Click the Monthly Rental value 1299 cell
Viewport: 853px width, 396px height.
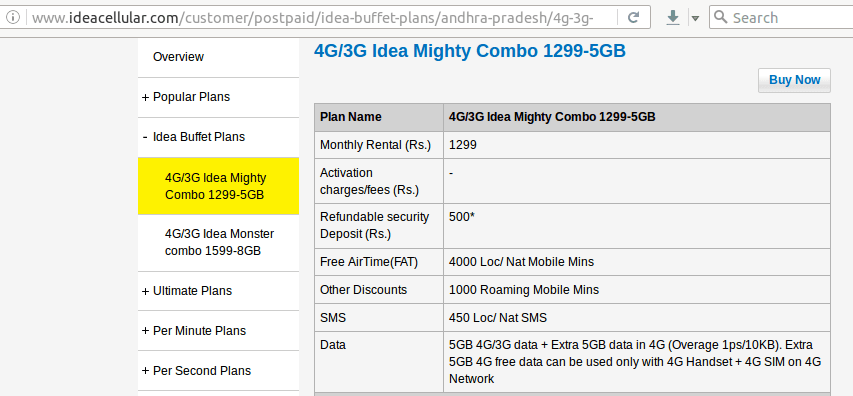tap(637, 145)
